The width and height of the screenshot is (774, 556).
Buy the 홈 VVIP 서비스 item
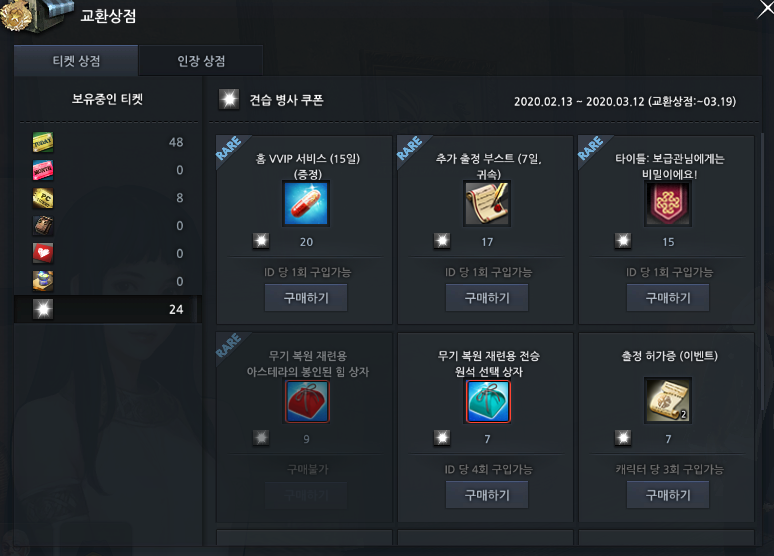click(306, 298)
